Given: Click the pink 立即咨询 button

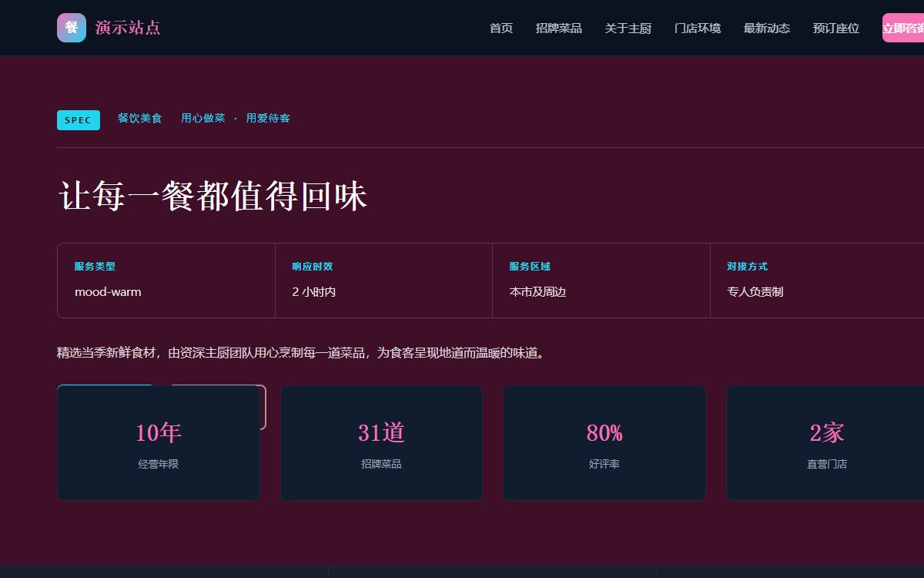Looking at the screenshot, I should click(x=903, y=28).
